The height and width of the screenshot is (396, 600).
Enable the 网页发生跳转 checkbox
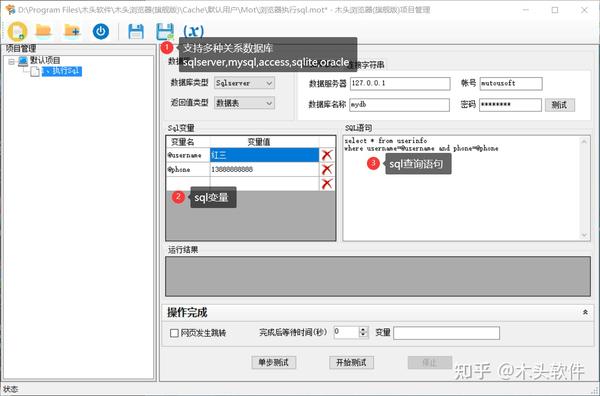(174, 333)
